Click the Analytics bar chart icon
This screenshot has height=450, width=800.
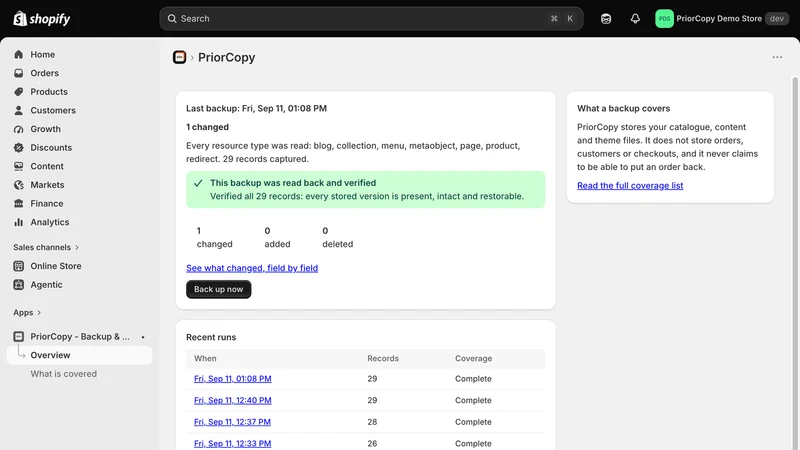coord(19,222)
